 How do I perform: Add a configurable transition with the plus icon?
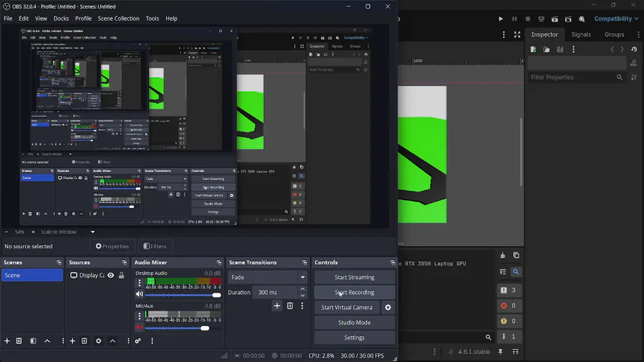point(277,305)
